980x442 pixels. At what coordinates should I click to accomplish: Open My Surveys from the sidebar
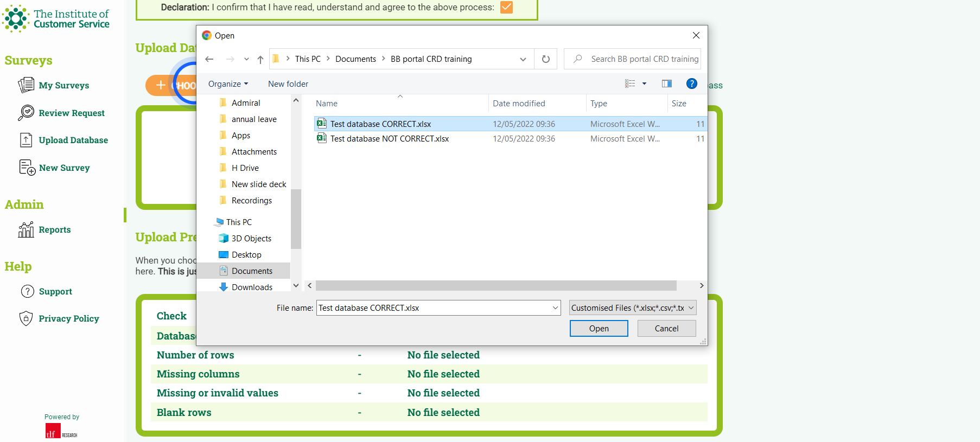[63, 85]
